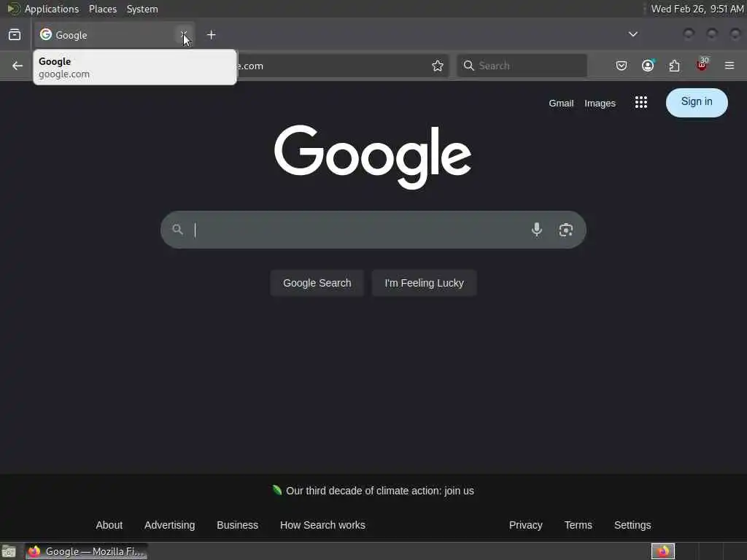Open the Settings footer menu

pyautogui.click(x=632, y=525)
